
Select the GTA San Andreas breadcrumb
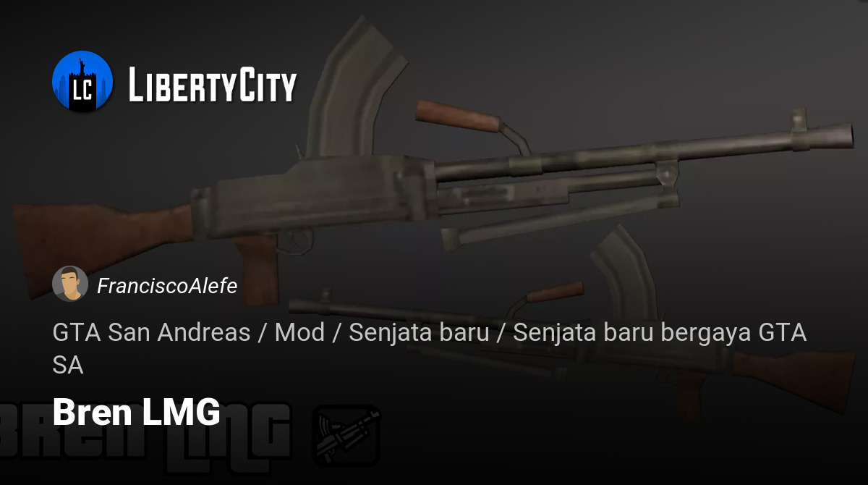pos(151,333)
